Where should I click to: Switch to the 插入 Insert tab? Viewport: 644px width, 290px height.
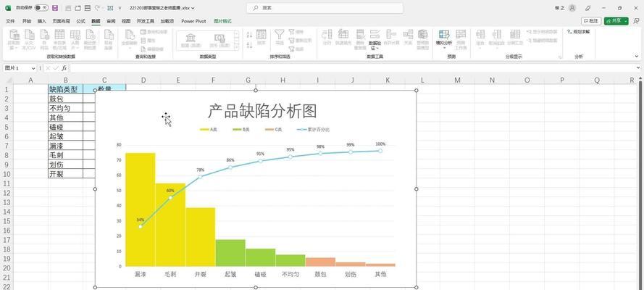pyautogui.click(x=42, y=21)
